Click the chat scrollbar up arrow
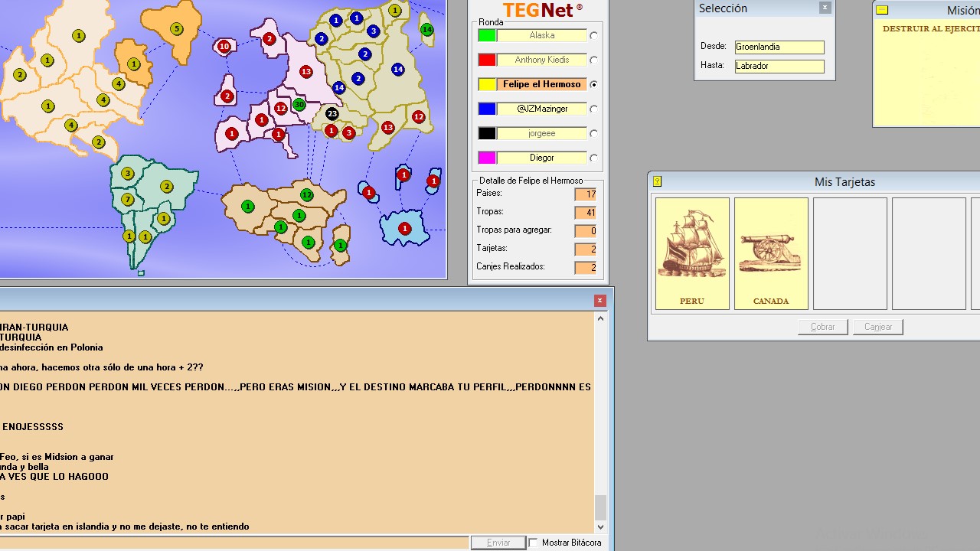Viewport: 980px width, 551px height. point(600,318)
